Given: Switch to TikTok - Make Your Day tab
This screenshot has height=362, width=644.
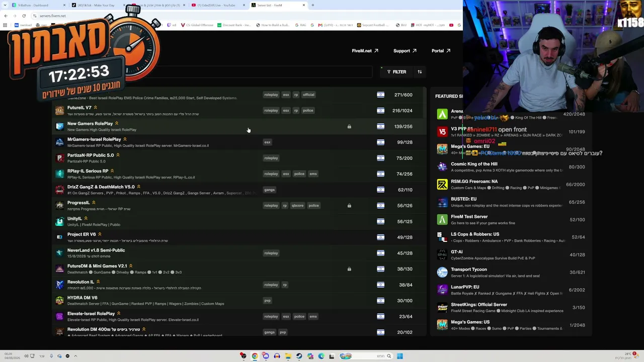Looking at the screenshot, I should coord(98,5).
